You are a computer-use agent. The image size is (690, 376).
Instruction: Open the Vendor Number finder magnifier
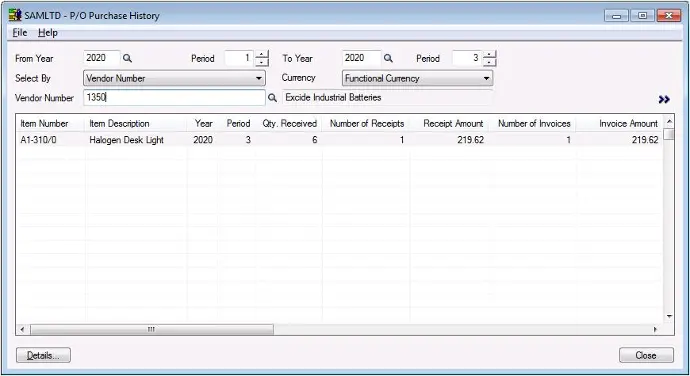coord(272,98)
